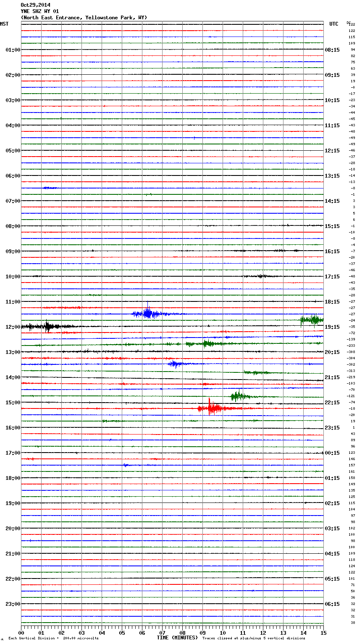This screenshot has width=357, height=644.
Task: Click the DC offset value -121
Action: click(351, 396)
